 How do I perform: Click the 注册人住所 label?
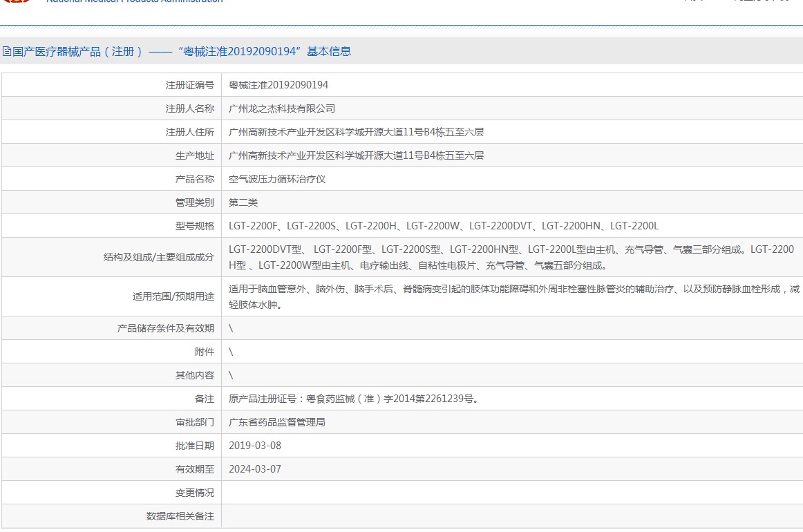coord(189,132)
